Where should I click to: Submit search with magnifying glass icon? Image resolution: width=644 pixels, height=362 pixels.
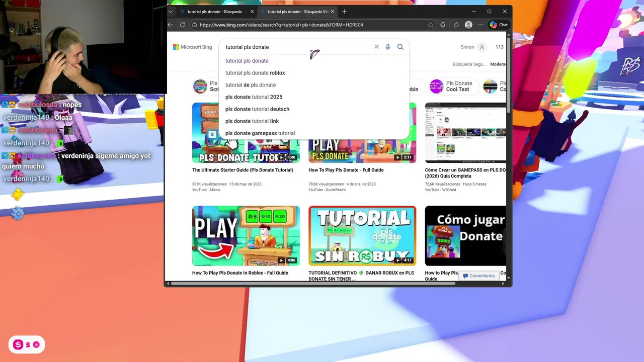point(400,47)
